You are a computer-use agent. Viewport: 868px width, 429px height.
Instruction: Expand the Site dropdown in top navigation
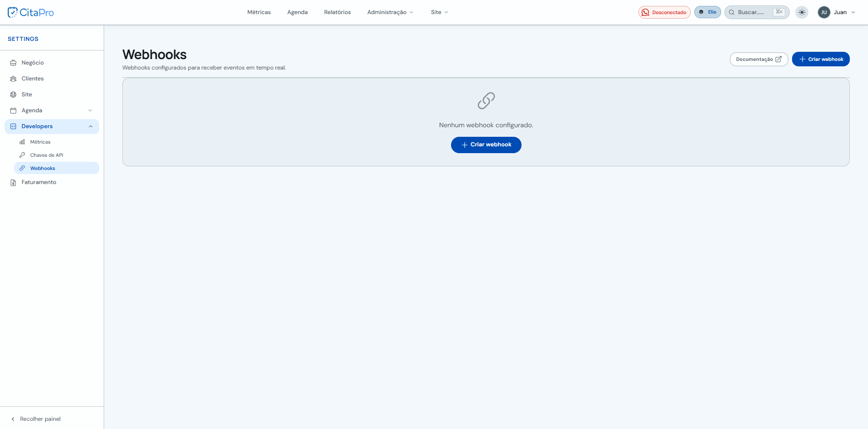tap(439, 12)
